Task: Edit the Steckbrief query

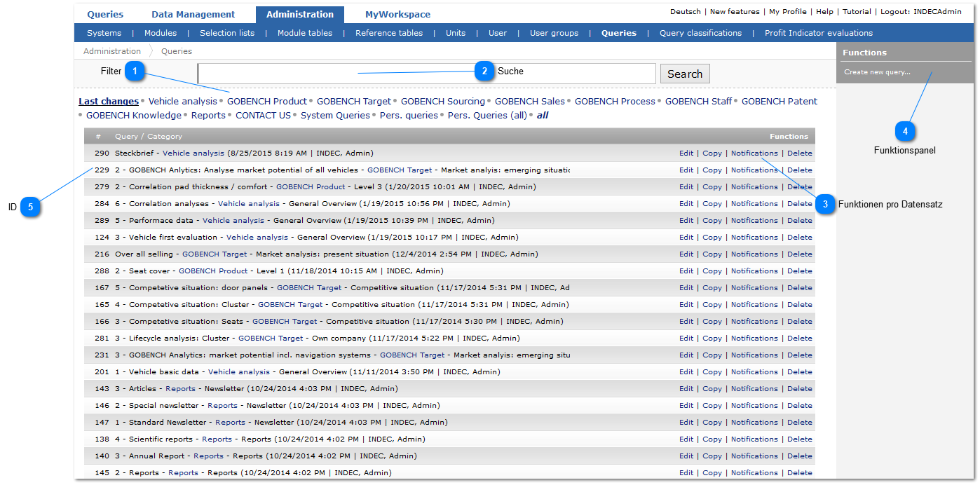Action: [x=686, y=153]
